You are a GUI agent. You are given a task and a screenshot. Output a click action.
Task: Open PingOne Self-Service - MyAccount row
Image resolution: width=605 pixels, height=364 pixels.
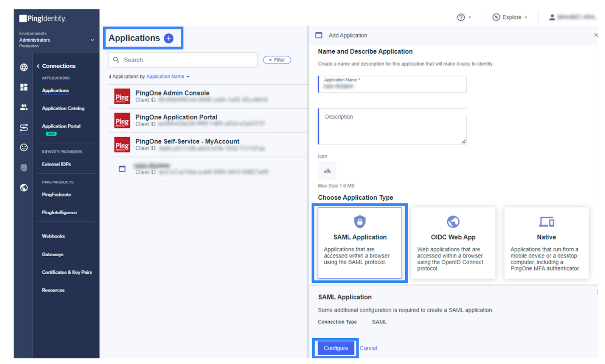point(208,145)
